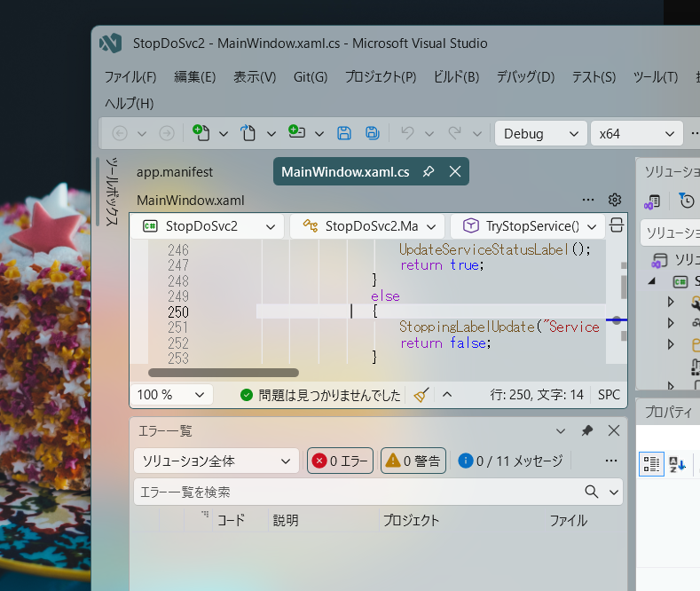Image resolution: width=700 pixels, height=591 pixels.
Task: Click the Save All toolbar icon
Action: (373, 133)
